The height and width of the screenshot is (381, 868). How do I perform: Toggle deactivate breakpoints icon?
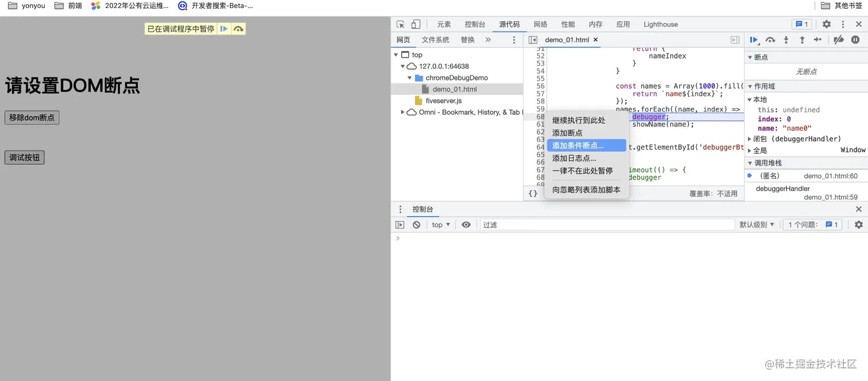[839, 40]
